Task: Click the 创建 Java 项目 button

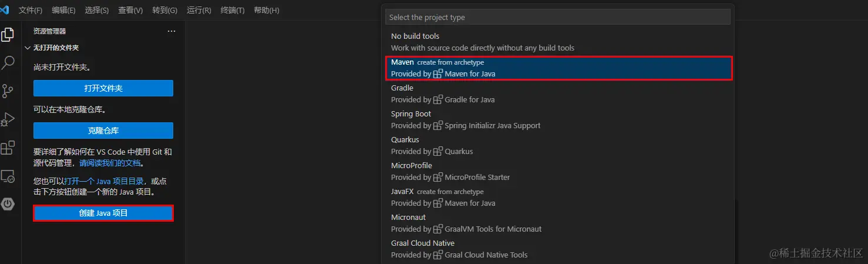Action: click(x=103, y=213)
